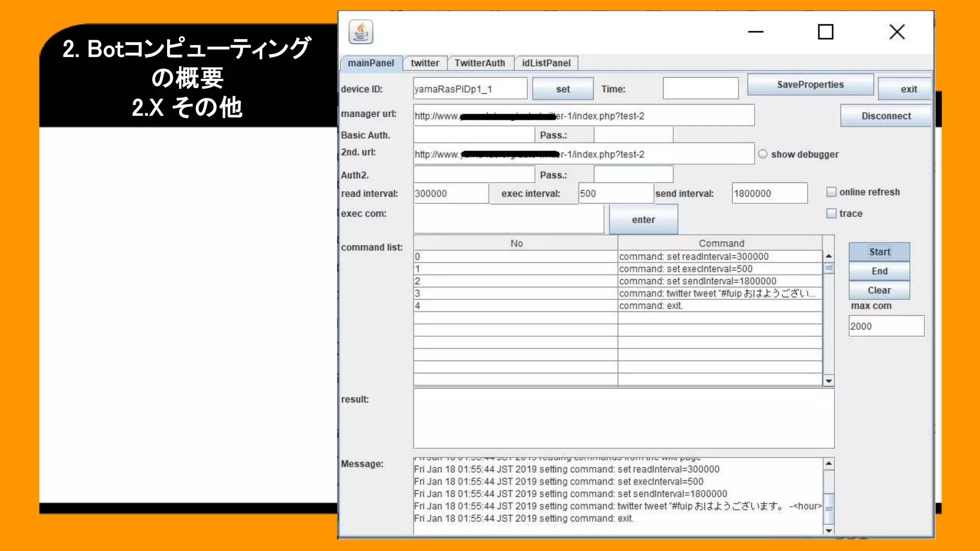This screenshot has width=980, height=551.
Task: Click the Basic Auth. username field
Action: 474,135
